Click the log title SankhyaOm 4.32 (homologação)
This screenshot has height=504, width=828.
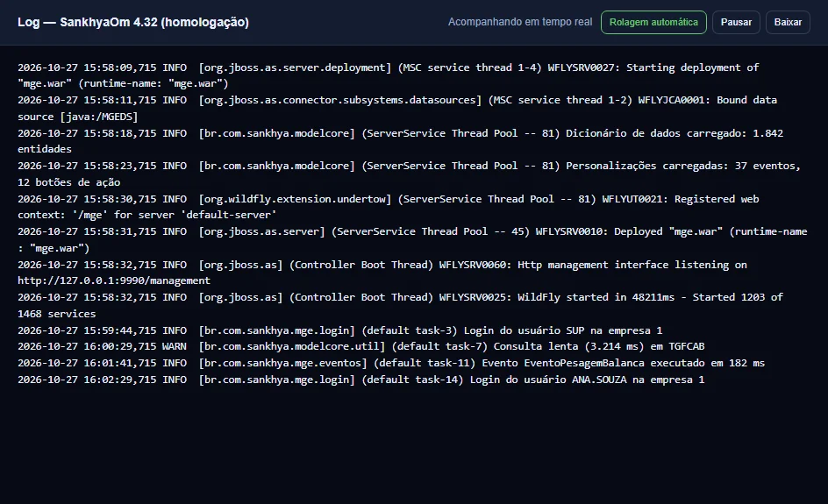tap(133, 22)
